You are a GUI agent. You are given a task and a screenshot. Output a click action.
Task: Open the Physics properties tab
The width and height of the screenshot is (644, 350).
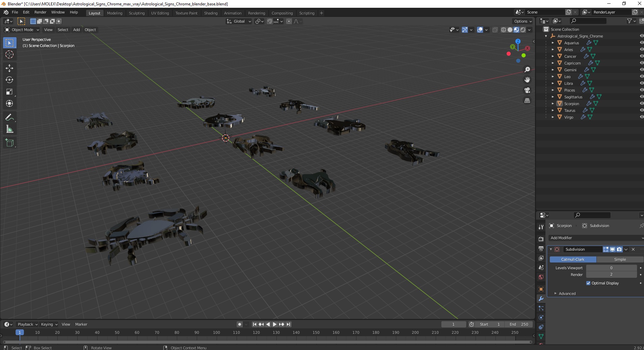541,318
